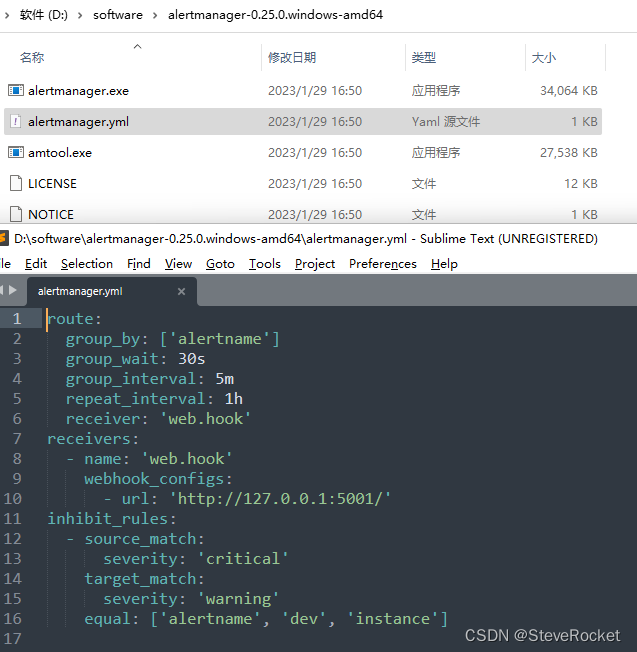Select the alertmanager.yml file name
637x652 pixels.
click(x=79, y=122)
